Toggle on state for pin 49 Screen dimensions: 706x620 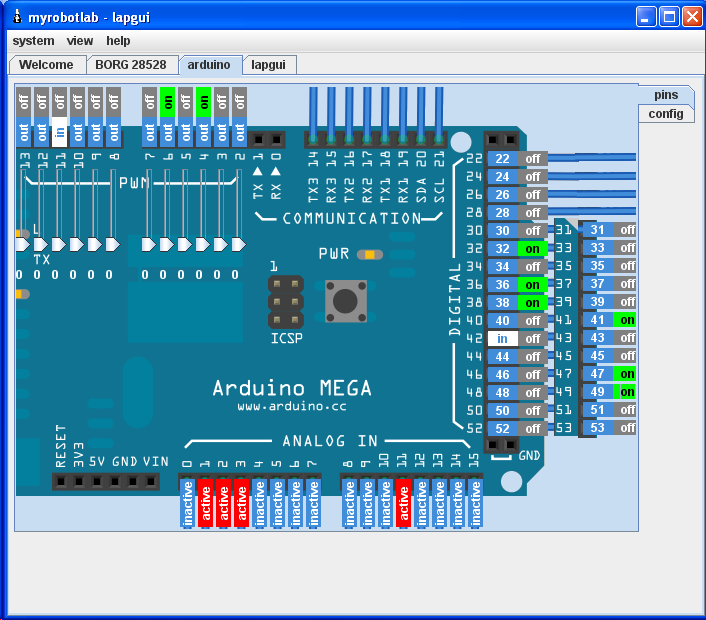pos(625,392)
